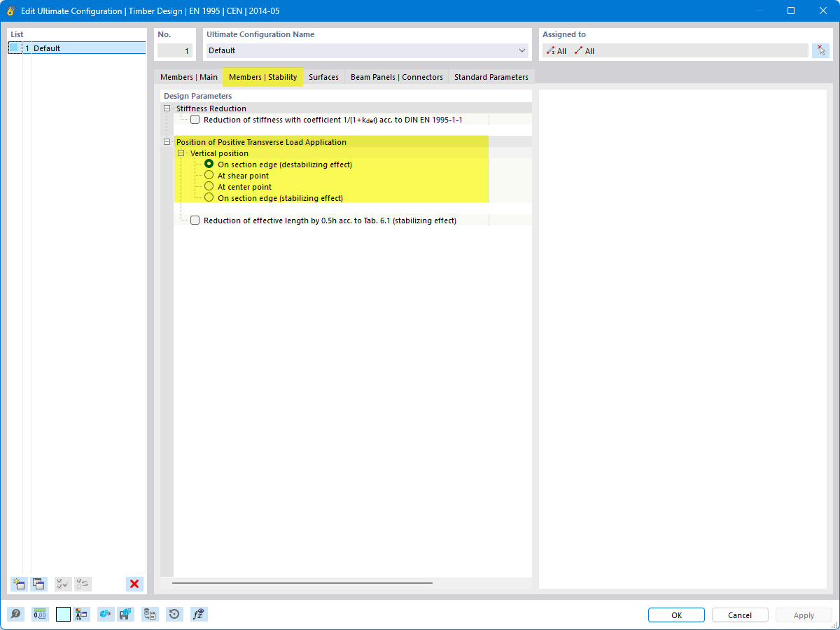Select 'At center point' load position

point(209,187)
